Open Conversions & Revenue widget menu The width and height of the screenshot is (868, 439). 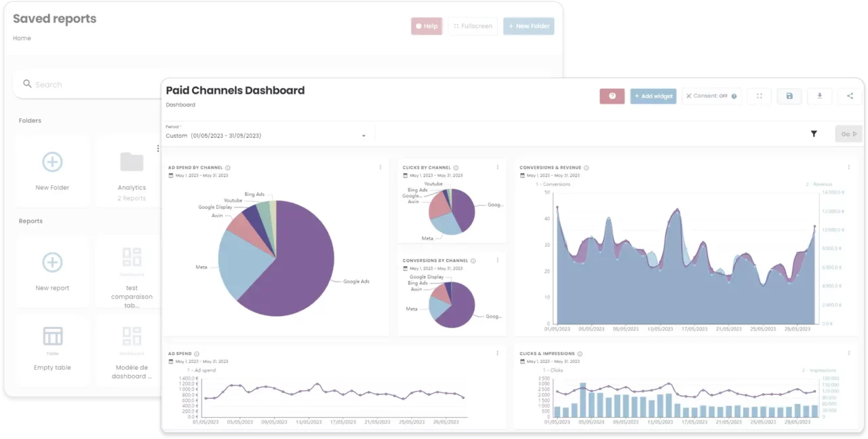(x=848, y=166)
